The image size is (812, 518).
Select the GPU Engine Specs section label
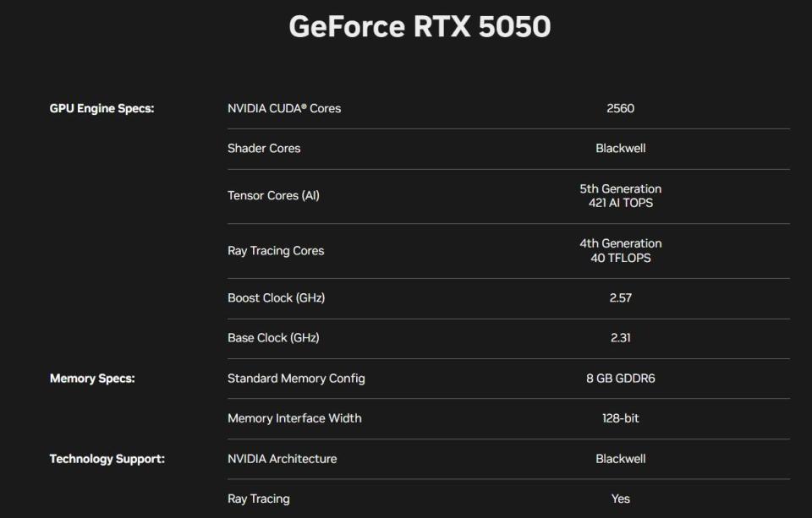click(x=102, y=109)
